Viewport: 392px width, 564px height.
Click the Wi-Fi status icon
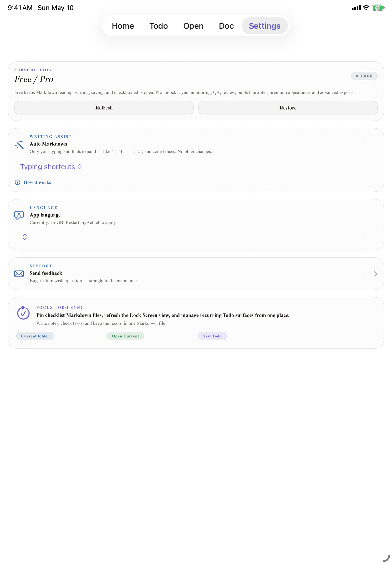[366, 8]
